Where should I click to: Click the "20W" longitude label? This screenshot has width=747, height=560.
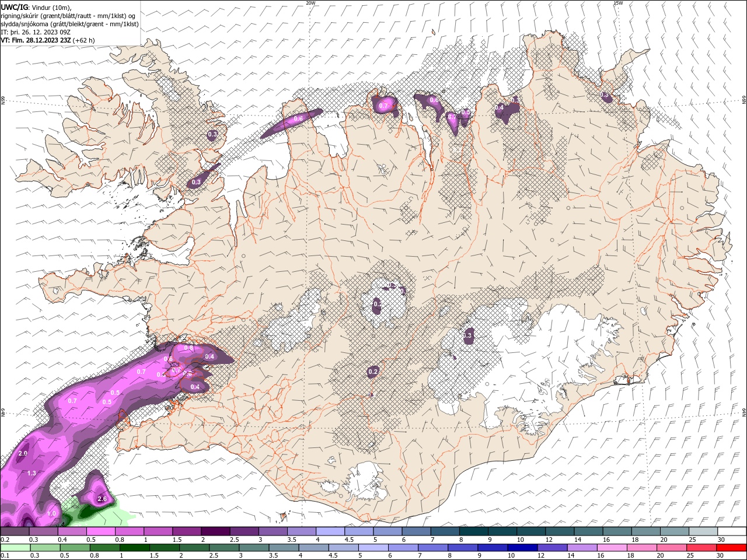pos(310,3)
